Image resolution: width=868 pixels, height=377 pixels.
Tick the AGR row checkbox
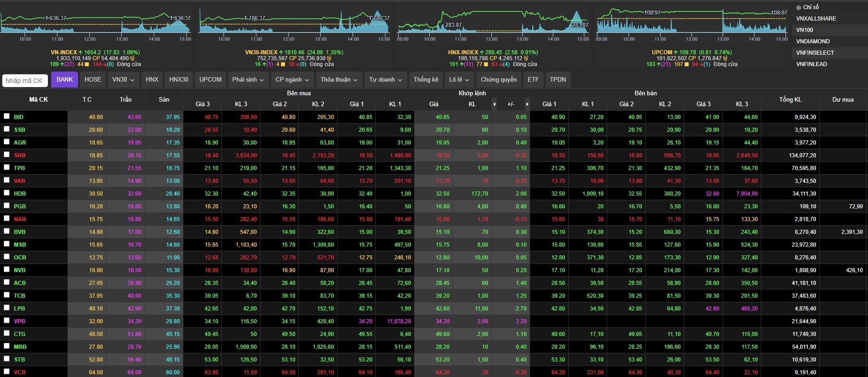coord(6,142)
